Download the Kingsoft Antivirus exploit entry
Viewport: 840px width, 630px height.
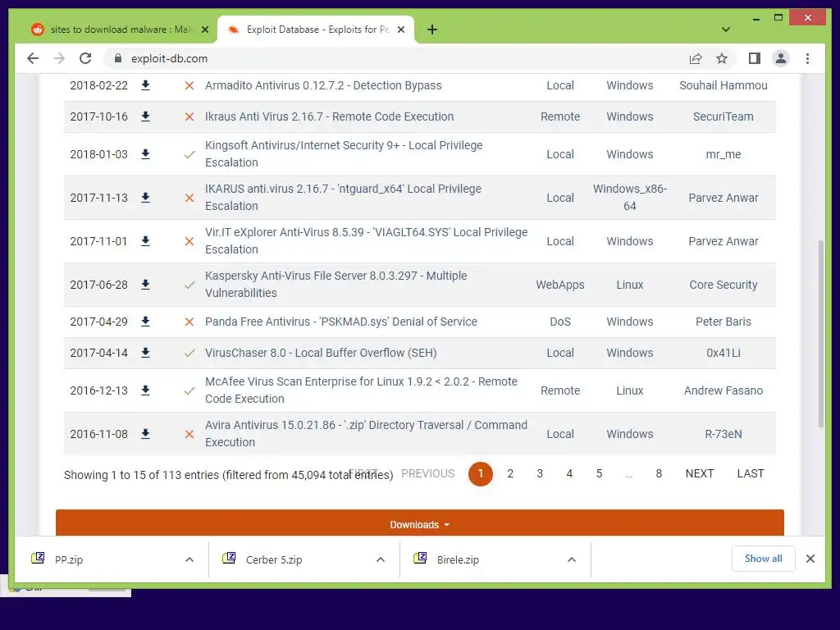(145, 154)
